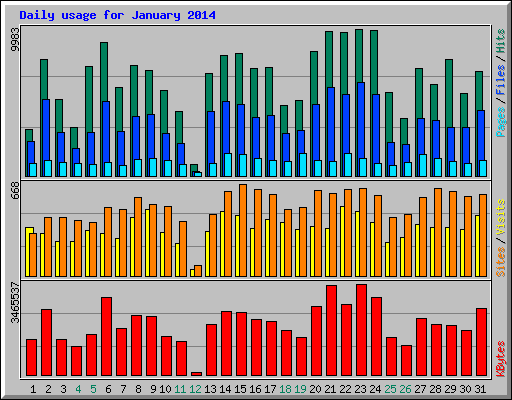Click day label 20 on the x-axis
Screen dimensions: 512x400
[315, 389]
